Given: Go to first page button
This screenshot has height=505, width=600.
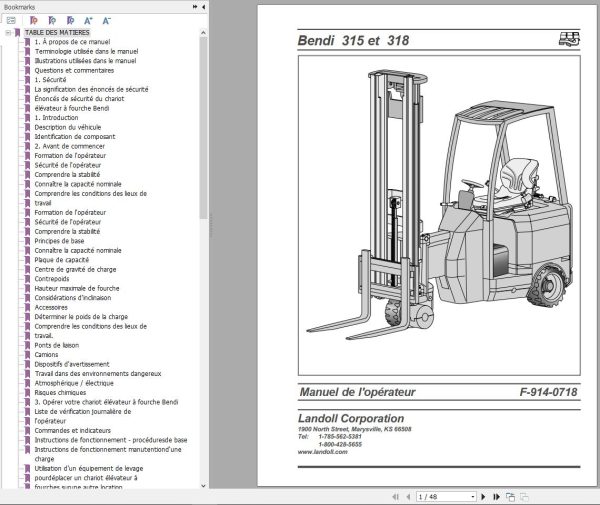Looking at the screenshot, I should pyautogui.click(x=395, y=497).
